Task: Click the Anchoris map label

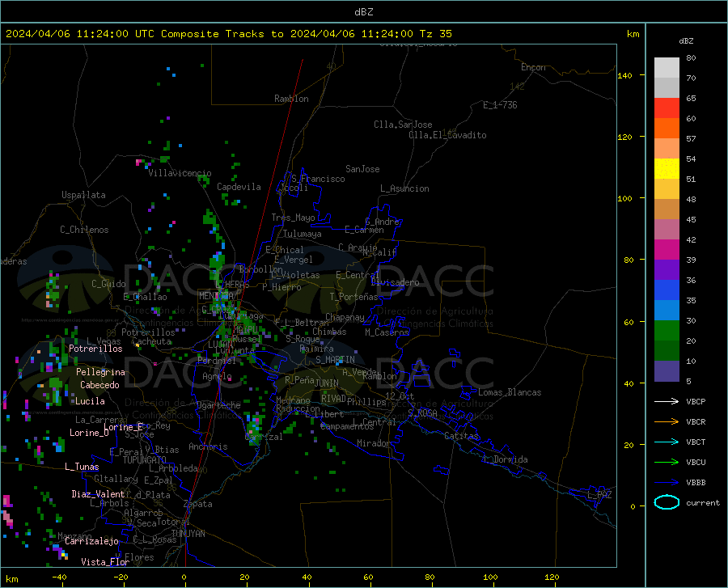Action: [208, 446]
